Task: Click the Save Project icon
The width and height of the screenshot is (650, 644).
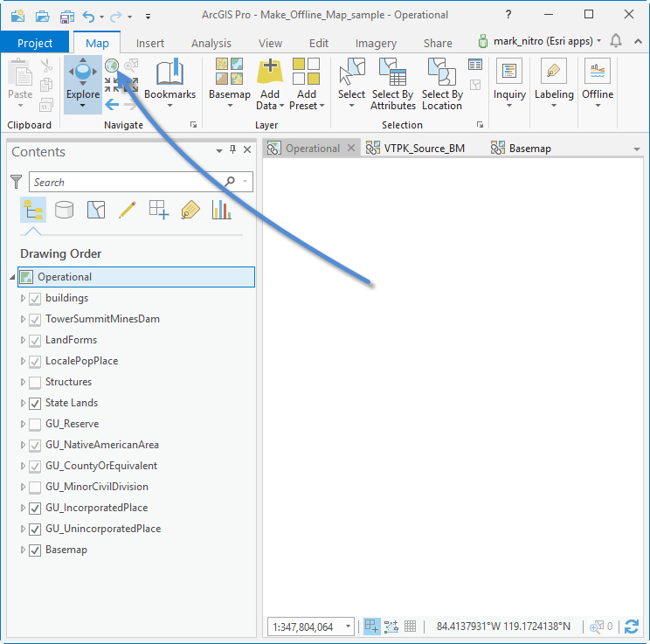Action: 67,17
